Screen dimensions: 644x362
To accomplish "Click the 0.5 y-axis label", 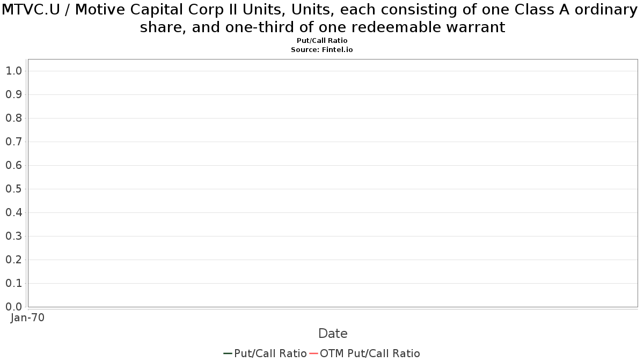I will click(x=13, y=189).
